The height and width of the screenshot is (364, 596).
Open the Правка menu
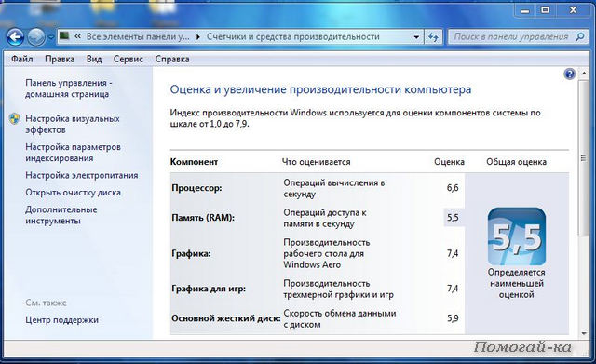click(x=60, y=59)
